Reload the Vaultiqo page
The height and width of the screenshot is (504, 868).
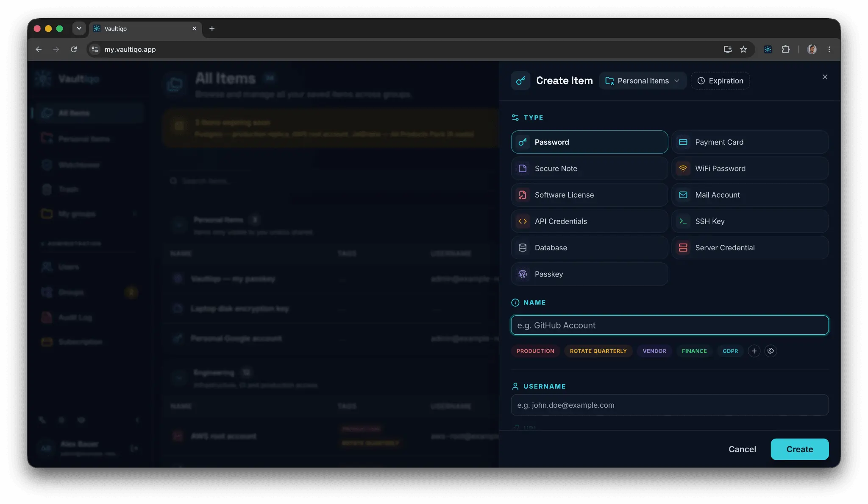74,49
